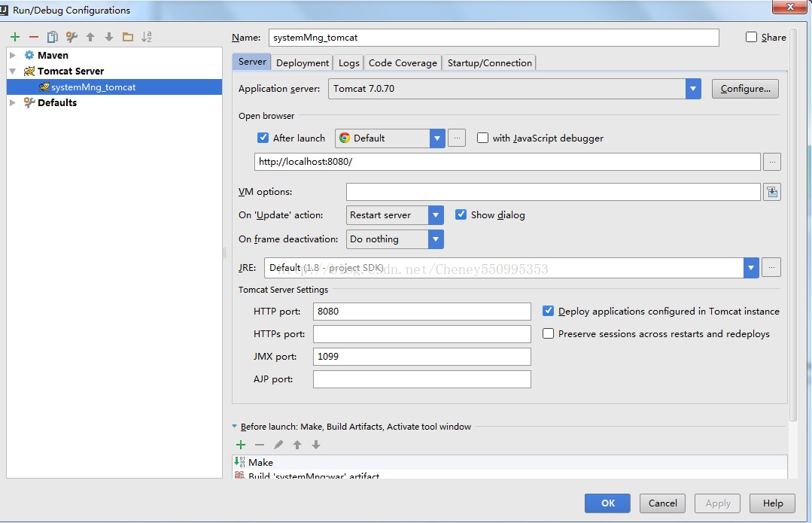Close the Run/Debug Configurations dialog
Screen dimensions: 812x523
tap(789, 6)
